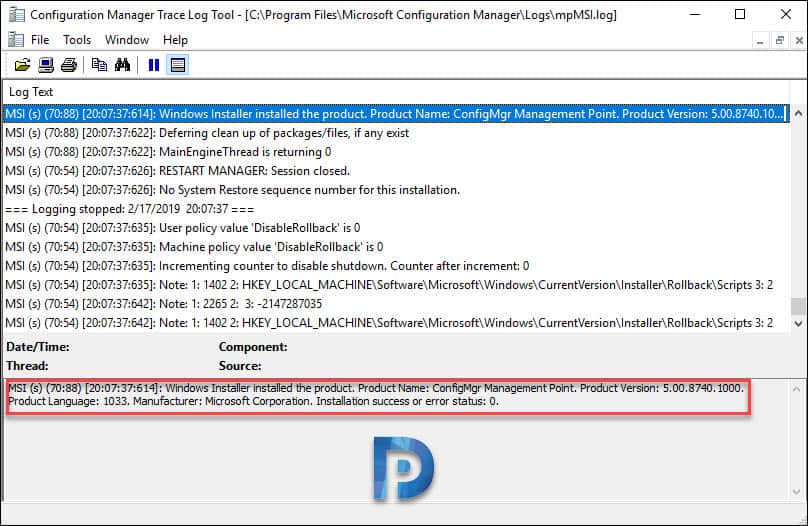
Task: Click log list scrollbar down arrow
Action: pos(798,324)
